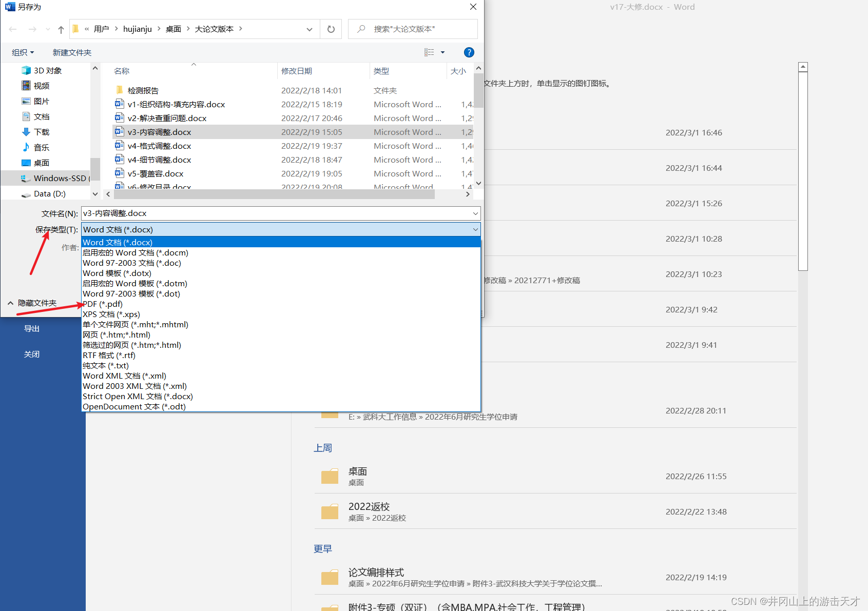Select 文档 in the navigation pane
Viewport: 868px width, 611px height.
35,116
